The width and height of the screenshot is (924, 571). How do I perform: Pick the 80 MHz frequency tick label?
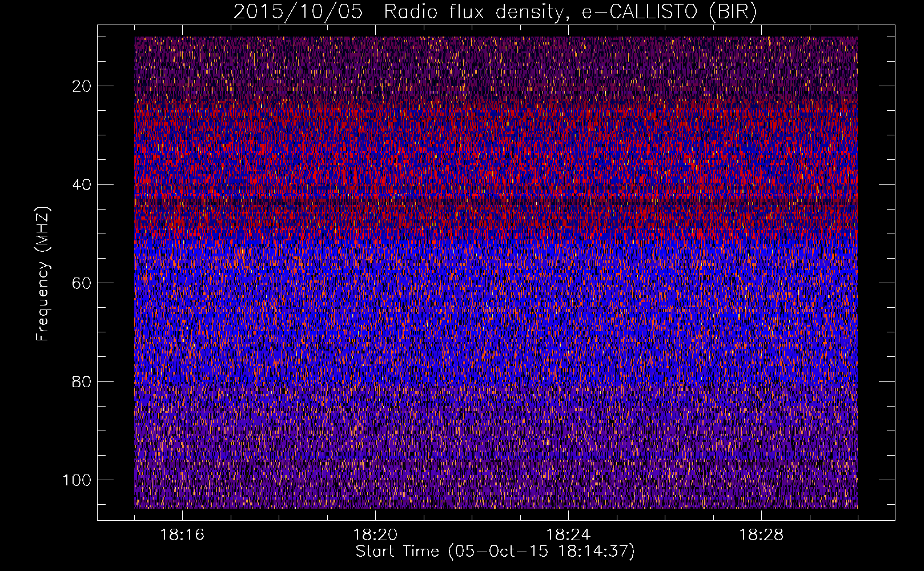point(82,382)
